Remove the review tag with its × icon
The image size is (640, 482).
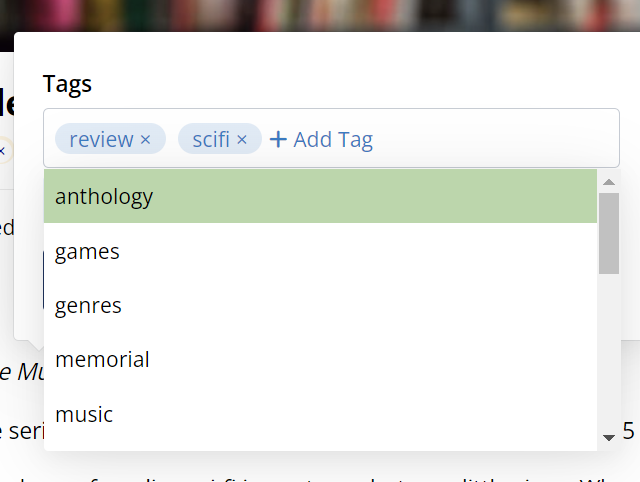146,140
